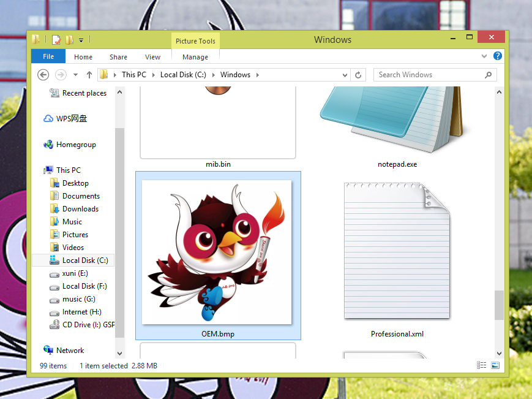Screen dimensions: 532x399
Task: Collapse This PC in navigation pane
Action: (x=39, y=170)
